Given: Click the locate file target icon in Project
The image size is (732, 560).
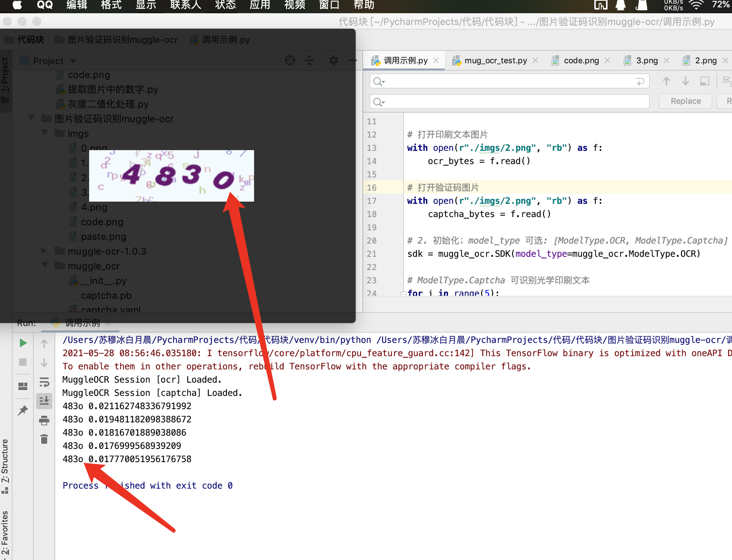Looking at the screenshot, I should pyautogui.click(x=290, y=61).
